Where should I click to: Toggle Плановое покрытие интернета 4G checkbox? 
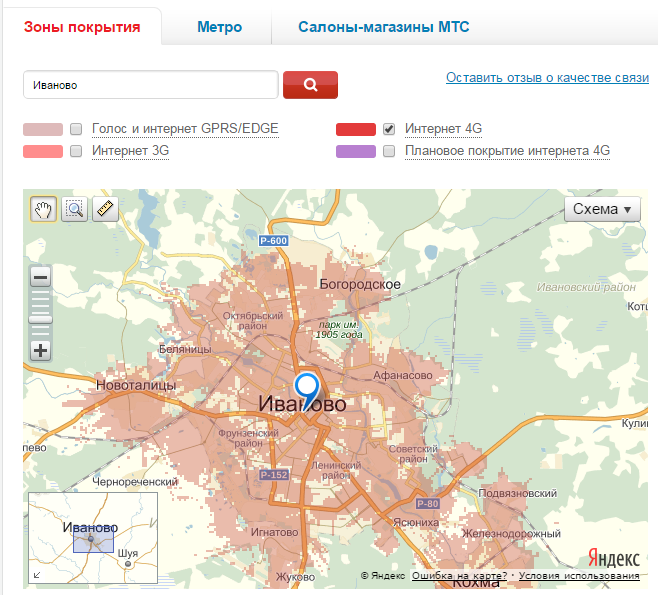click(x=389, y=151)
